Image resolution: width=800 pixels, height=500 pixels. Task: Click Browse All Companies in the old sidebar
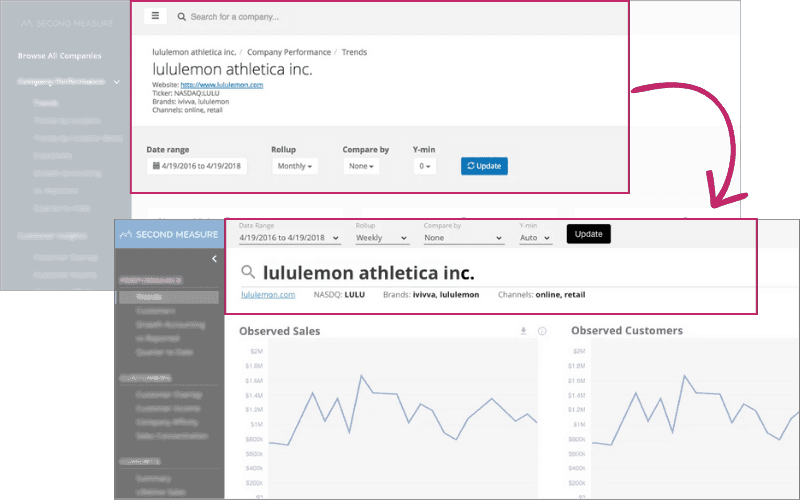click(x=60, y=56)
